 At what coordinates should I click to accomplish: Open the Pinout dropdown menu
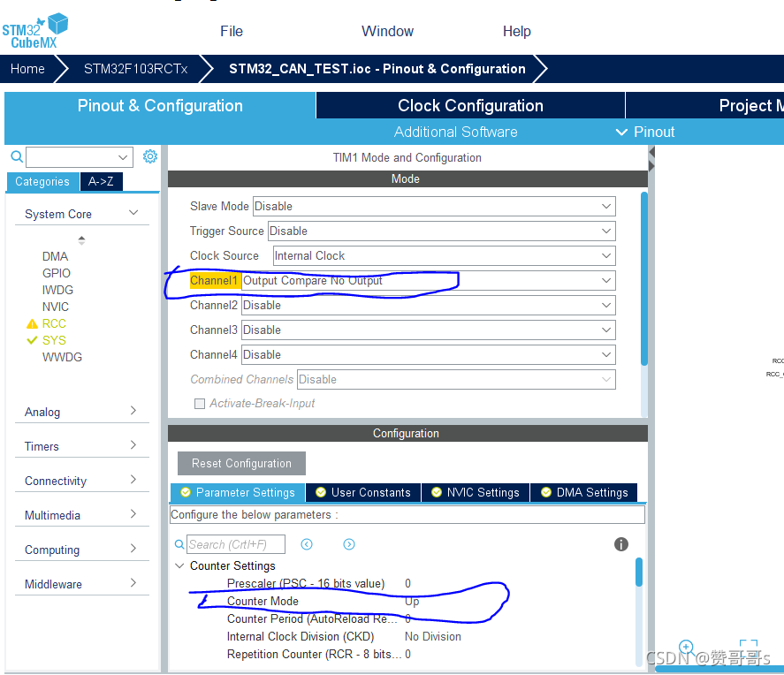644,132
